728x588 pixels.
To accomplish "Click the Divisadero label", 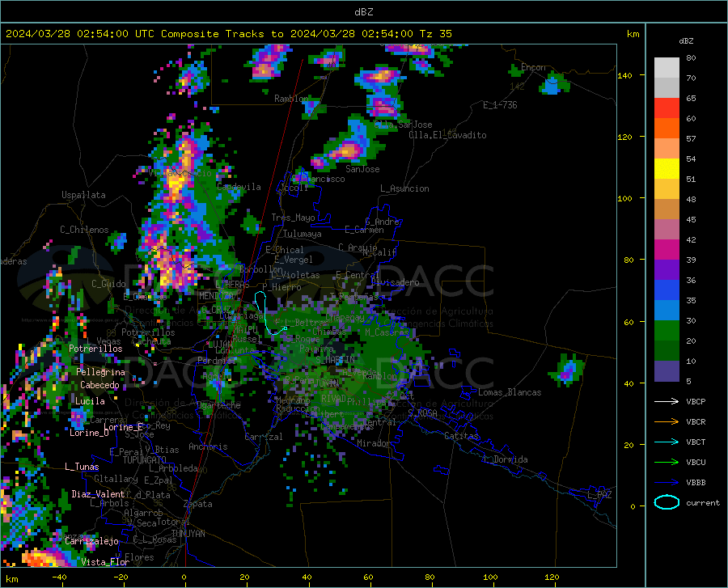I will 395,282.
